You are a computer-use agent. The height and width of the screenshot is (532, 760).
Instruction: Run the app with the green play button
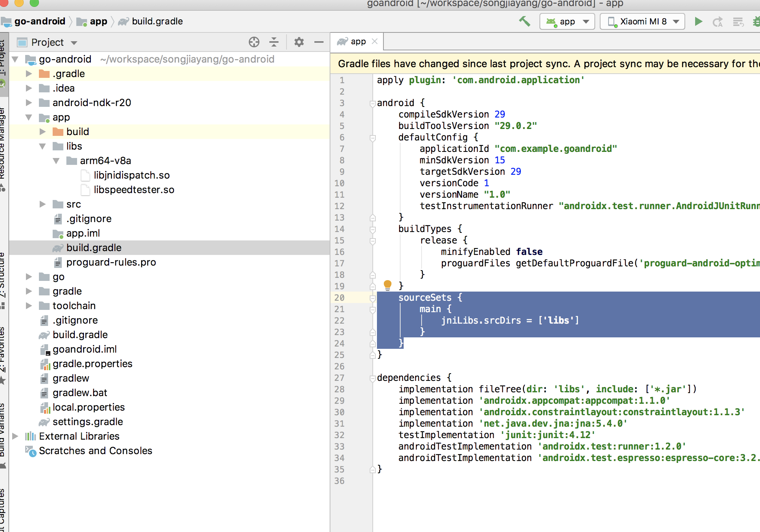698,21
